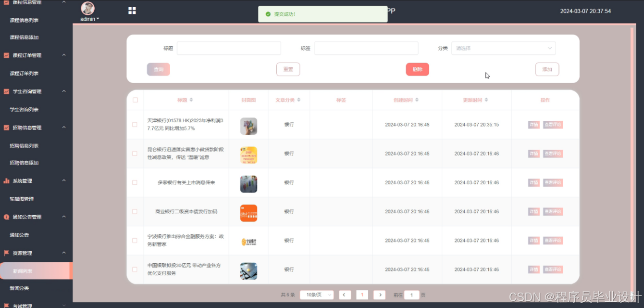This screenshot has width=644, height=308.
Task: Click the 系统管理 gear icon in sidebar
Action: pyautogui.click(x=6, y=181)
